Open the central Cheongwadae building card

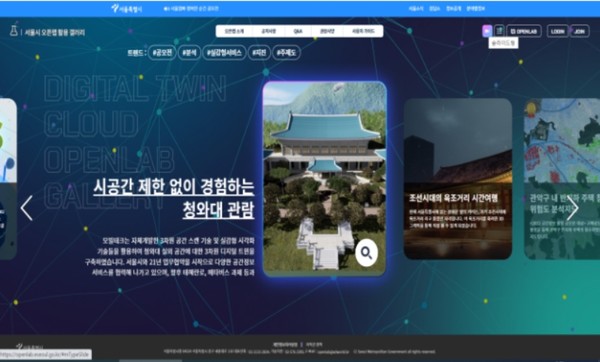point(324,178)
